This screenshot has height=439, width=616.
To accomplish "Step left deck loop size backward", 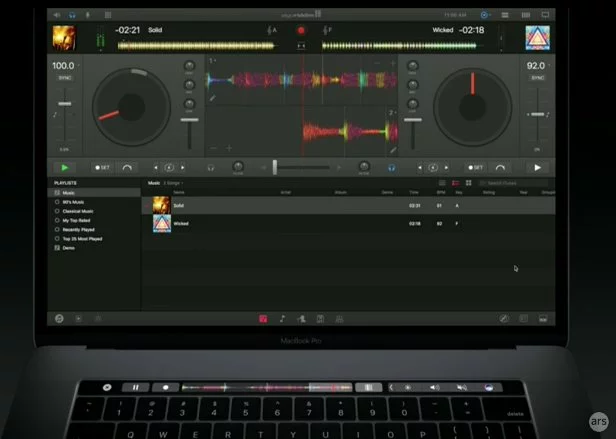I will pos(156,168).
